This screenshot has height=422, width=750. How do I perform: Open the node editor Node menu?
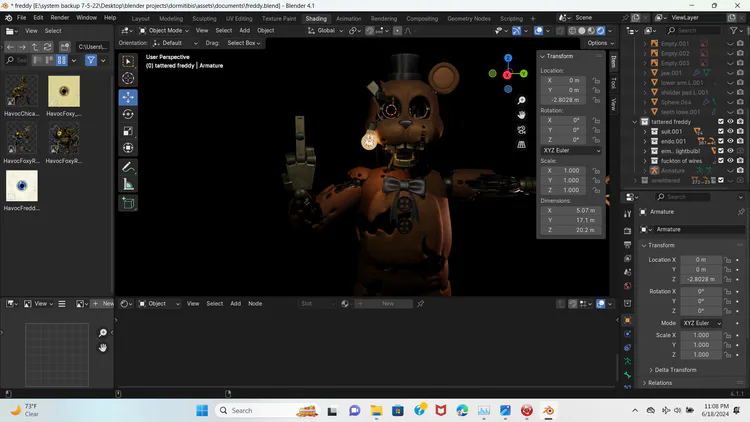255,303
